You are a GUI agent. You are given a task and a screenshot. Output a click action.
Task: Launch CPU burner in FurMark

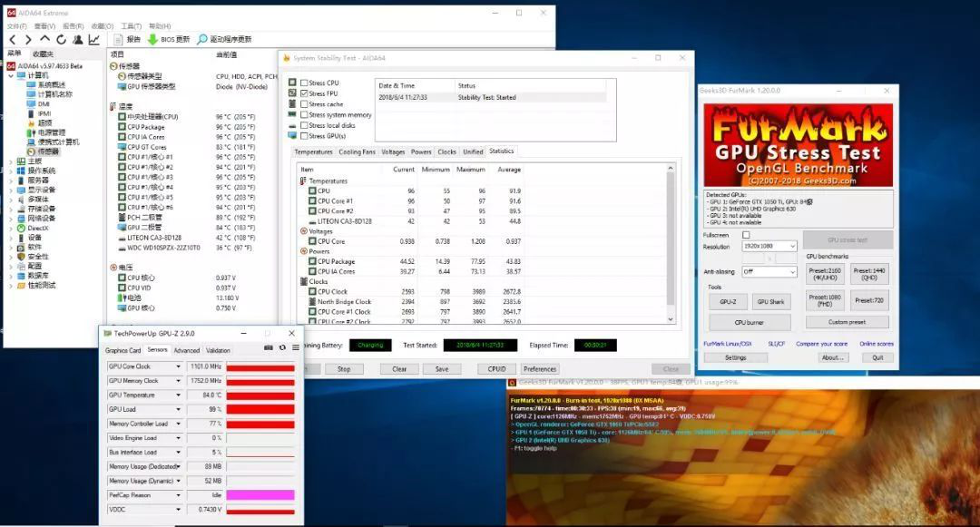point(750,323)
